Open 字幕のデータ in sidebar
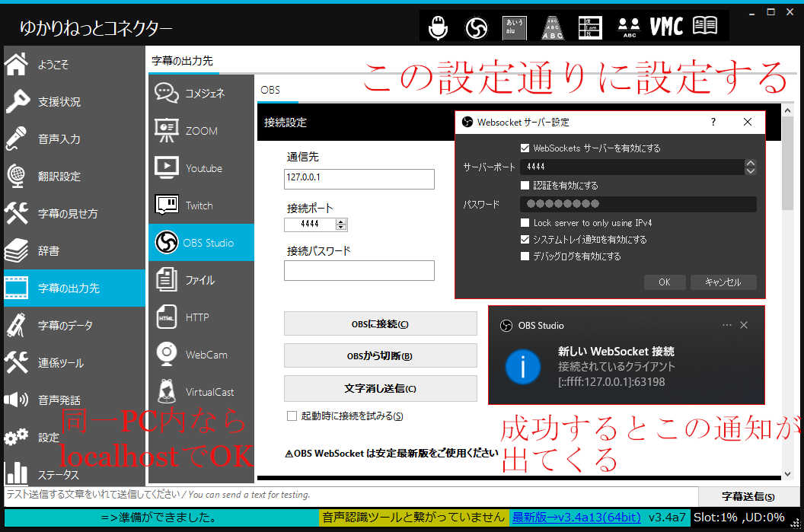This screenshot has height=532, width=804. tap(75, 326)
